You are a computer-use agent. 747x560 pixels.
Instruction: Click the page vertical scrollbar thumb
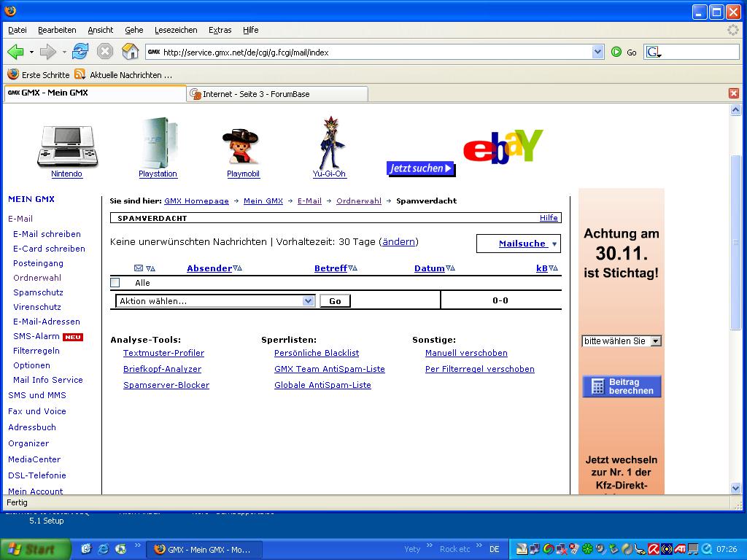[x=735, y=242]
